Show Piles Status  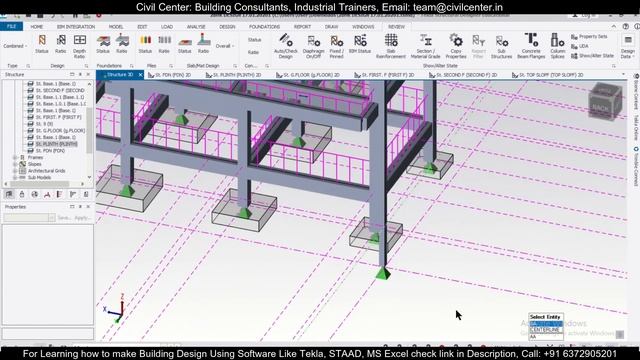[x=145, y=44]
